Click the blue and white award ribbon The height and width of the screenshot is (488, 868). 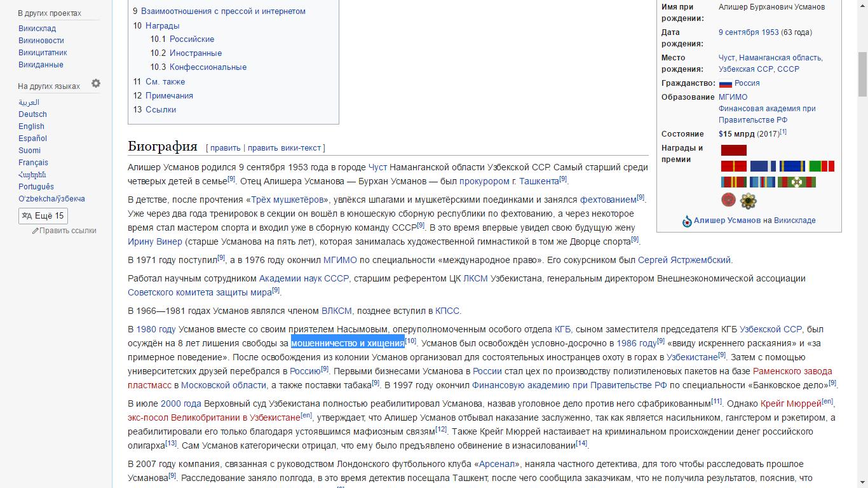(763, 166)
